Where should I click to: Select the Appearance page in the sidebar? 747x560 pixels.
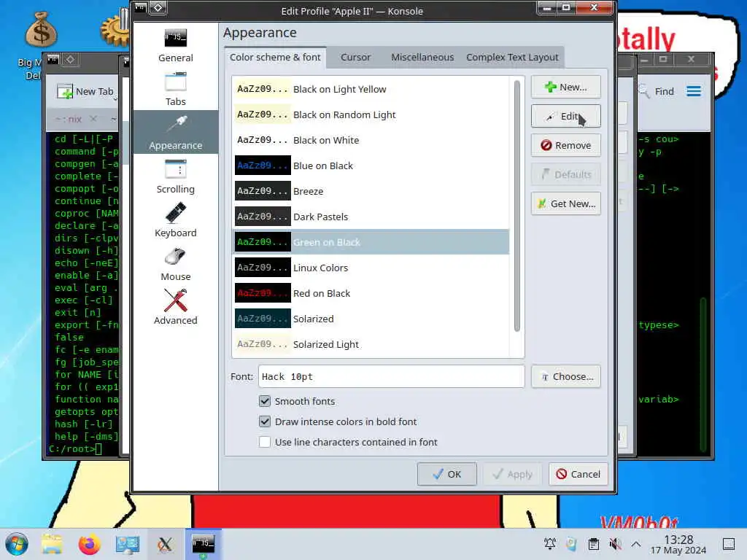(175, 133)
